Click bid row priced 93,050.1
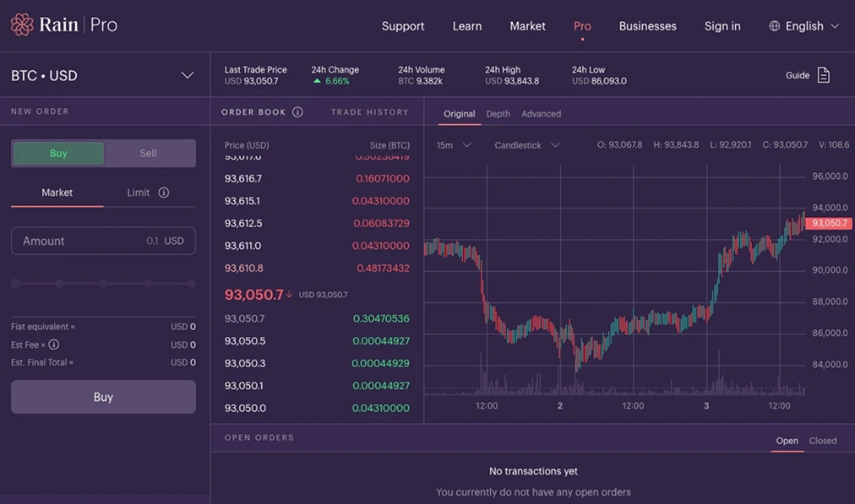Screen dimensions: 855x504 (x=317, y=385)
